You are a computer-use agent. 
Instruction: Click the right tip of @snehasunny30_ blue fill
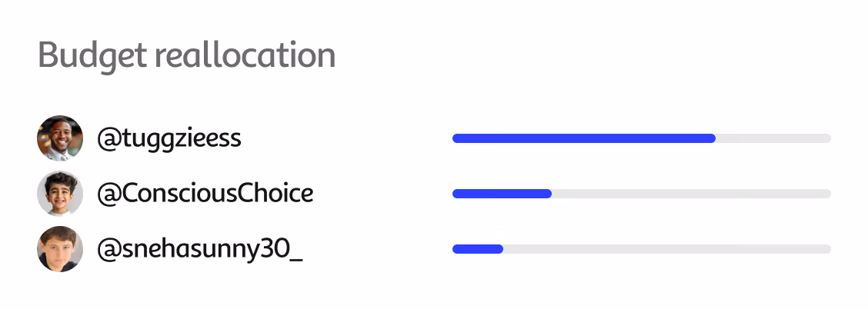[500, 249]
